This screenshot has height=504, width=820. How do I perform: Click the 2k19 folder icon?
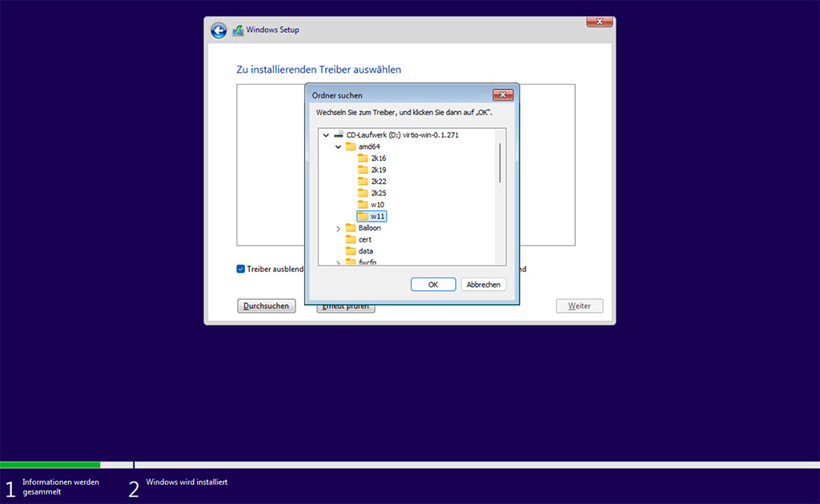pos(363,170)
